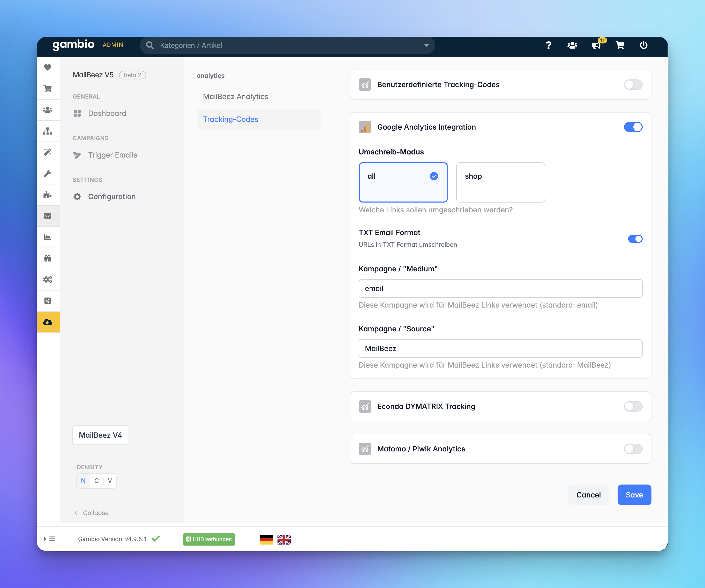Expand the bottom-left menu toggle

click(x=49, y=539)
